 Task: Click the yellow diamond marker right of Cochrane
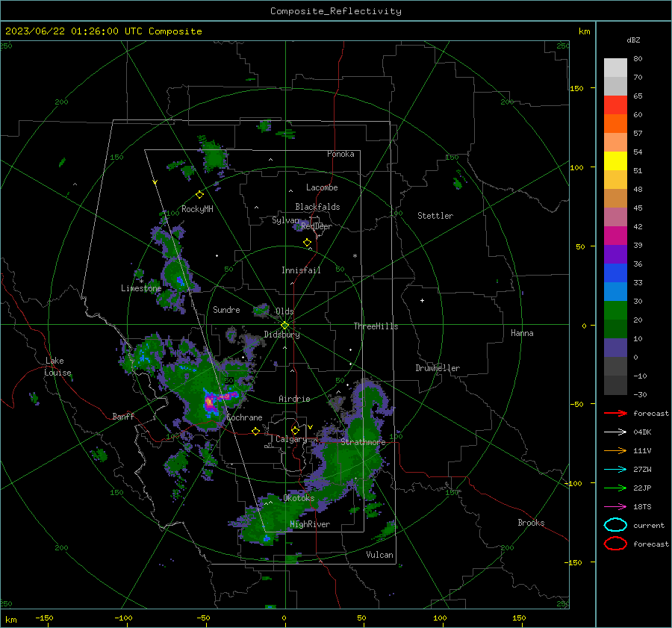click(x=256, y=431)
